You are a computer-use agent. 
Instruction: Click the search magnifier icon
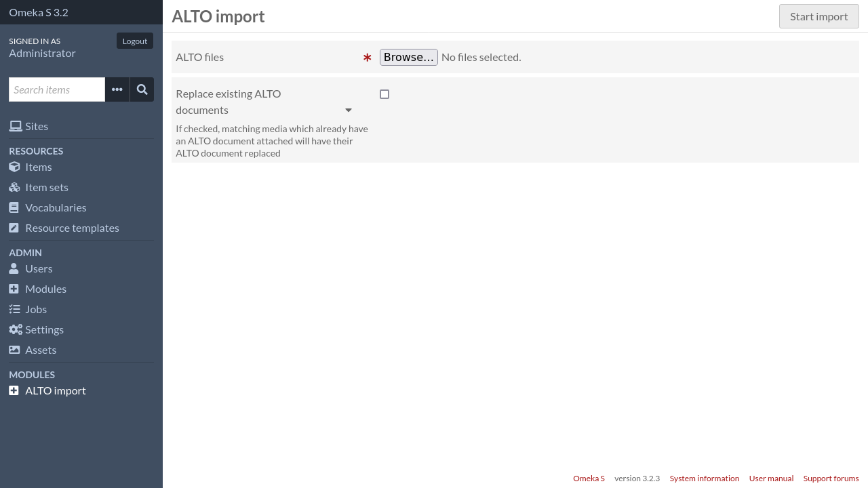142,89
